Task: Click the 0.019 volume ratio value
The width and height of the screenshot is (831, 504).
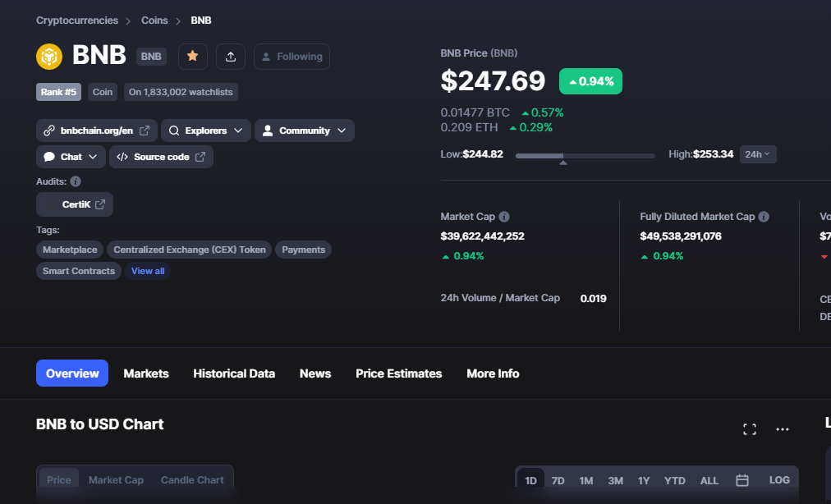Action: (593, 298)
